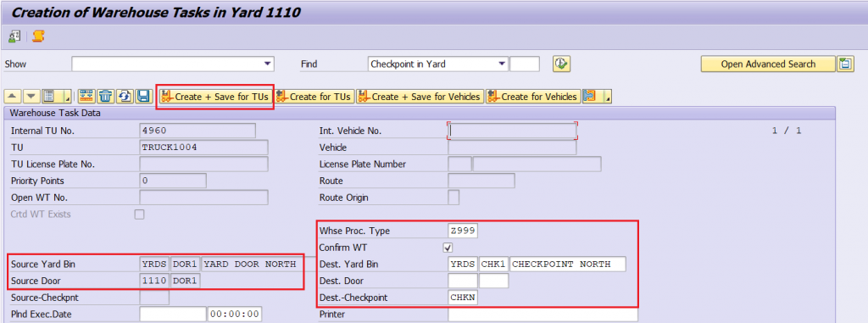The height and width of the screenshot is (323, 868).
Task: Click Create for Vehicles button
Action: (532, 97)
